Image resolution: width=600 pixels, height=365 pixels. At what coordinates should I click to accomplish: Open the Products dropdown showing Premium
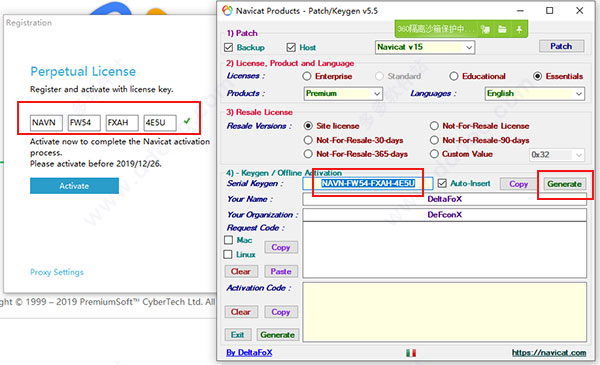pos(343,93)
